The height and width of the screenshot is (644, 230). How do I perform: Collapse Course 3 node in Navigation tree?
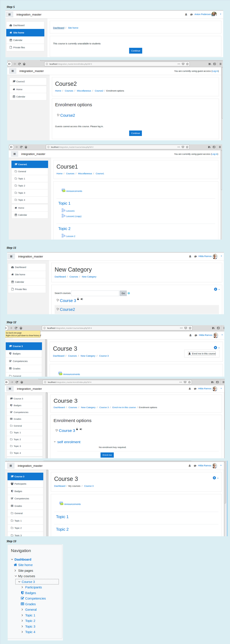pyautogui.click(x=19, y=582)
